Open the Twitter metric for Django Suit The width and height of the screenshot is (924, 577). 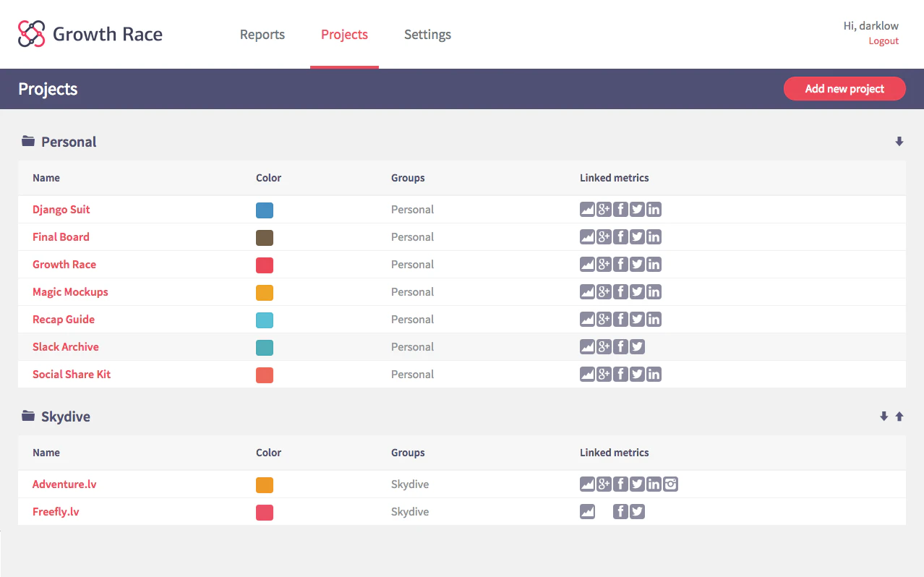(x=636, y=209)
